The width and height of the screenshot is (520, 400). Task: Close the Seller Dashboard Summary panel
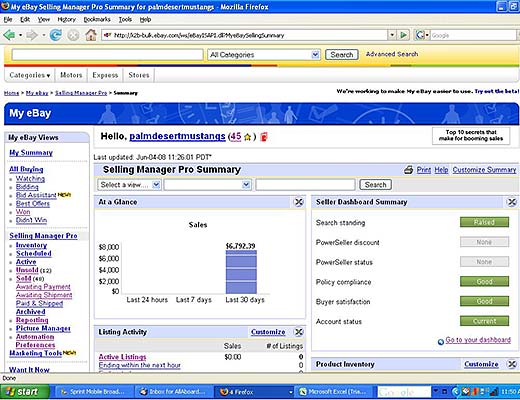[x=512, y=202]
